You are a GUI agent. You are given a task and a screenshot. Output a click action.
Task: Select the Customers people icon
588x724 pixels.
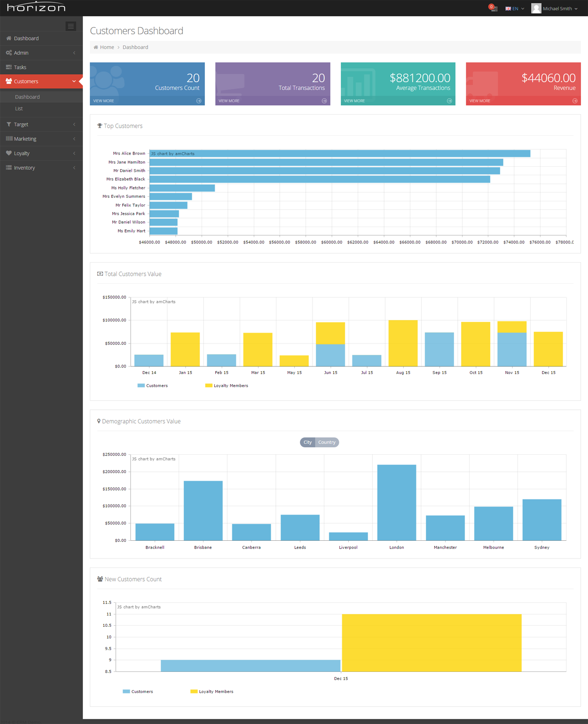8,81
